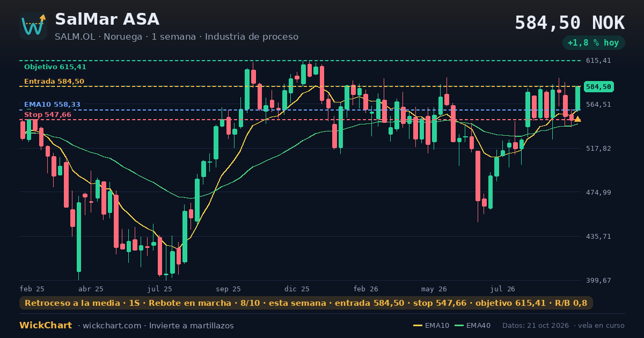Click the green EMA40 legend swatch
Screen dimensions: 644x338
pos(459,326)
